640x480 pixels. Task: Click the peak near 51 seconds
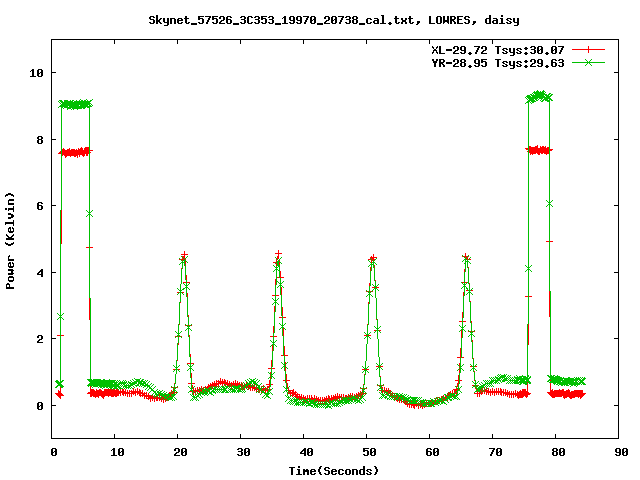pos(372,259)
